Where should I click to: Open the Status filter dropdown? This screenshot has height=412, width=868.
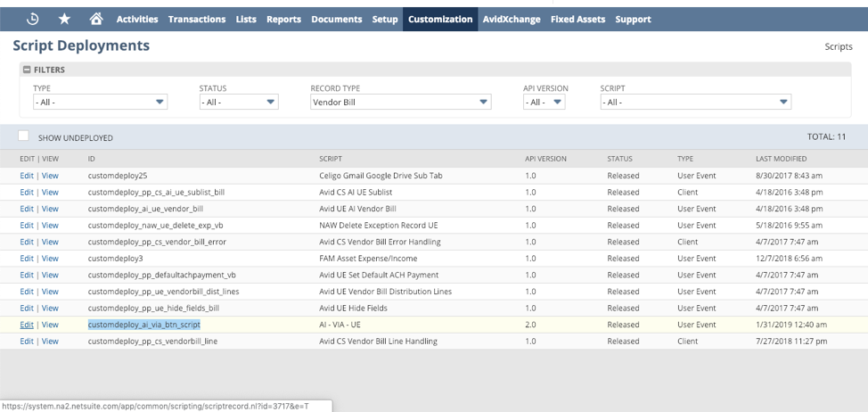coord(239,102)
